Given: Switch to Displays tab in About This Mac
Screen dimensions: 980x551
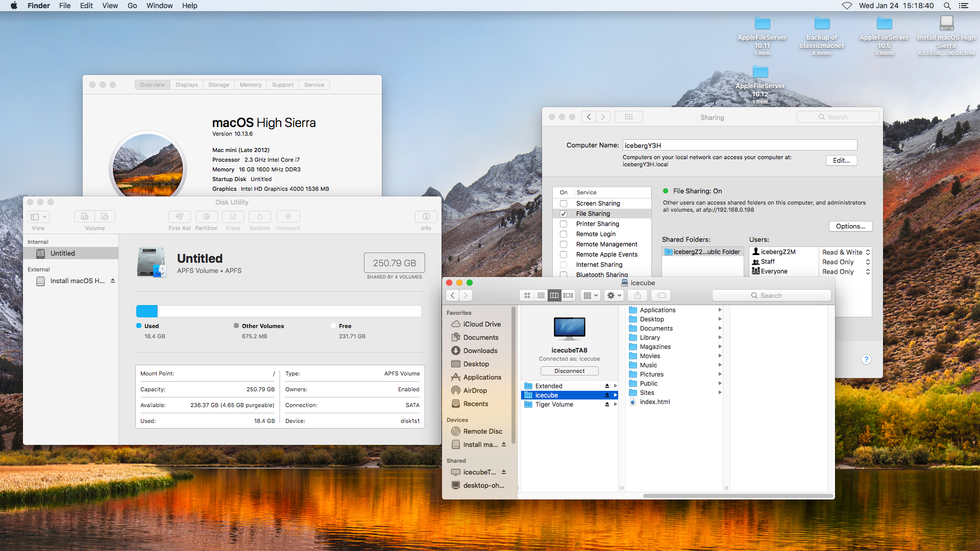Looking at the screenshot, I should [x=186, y=85].
